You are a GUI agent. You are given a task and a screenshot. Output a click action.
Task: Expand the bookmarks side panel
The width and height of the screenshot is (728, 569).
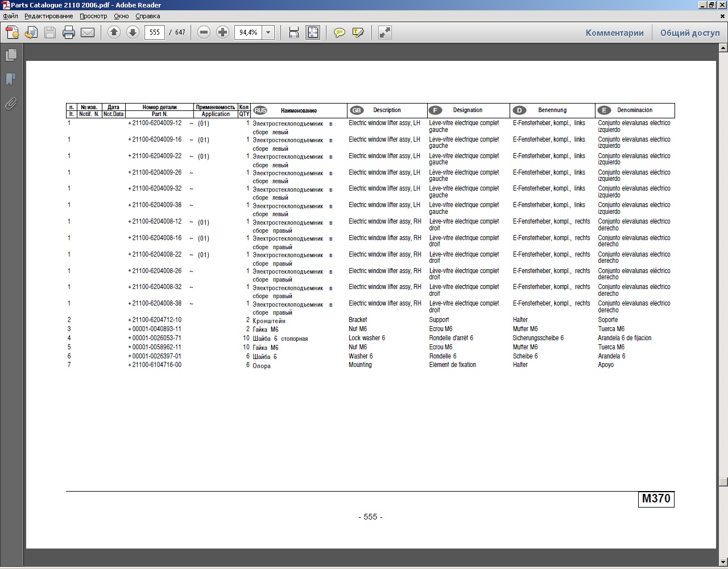pos(10,79)
